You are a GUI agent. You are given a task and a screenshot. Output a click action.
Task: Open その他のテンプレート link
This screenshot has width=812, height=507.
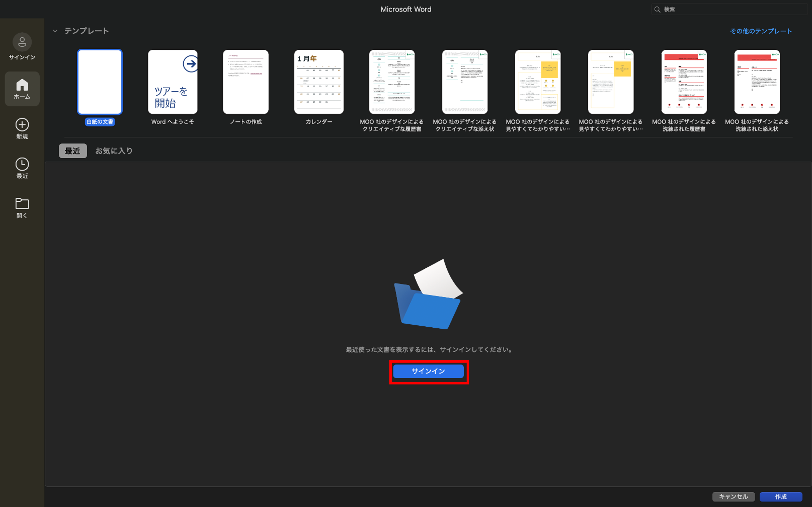point(761,31)
